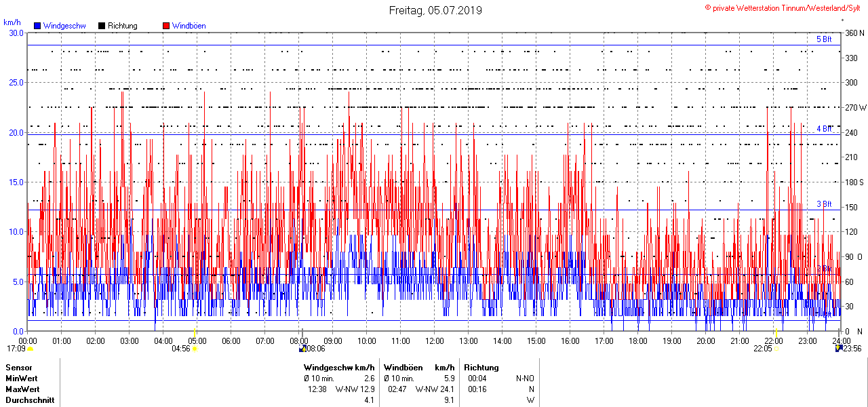This screenshot has width=868, height=407.
Task: Click the 150 direction axis label
Action: tap(850, 207)
